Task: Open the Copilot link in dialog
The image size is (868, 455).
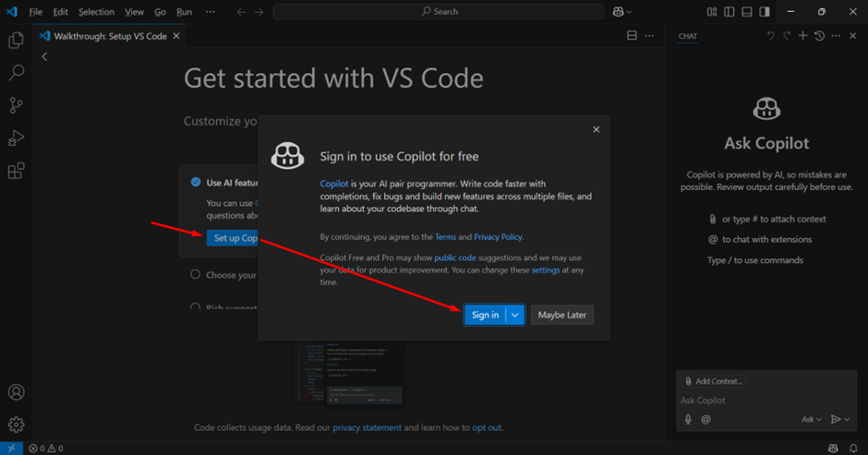Action: point(333,184)
